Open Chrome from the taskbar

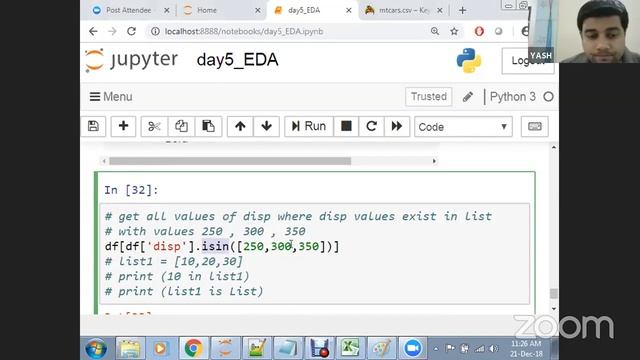point(193,349)
